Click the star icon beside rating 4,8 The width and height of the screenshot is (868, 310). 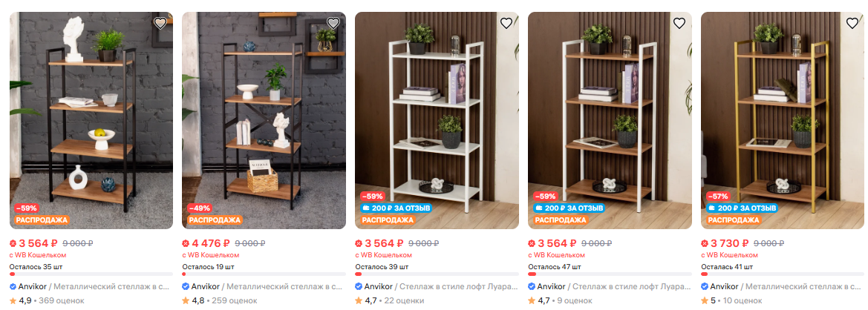tap(186, 300)
